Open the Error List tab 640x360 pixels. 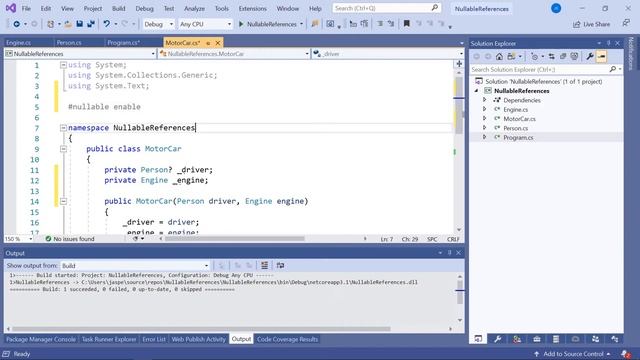[x=153, y=339]
